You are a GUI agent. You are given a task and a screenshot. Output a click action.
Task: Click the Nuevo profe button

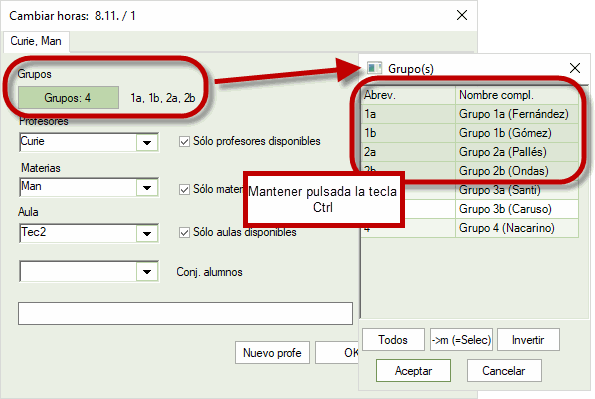tap(272, 353)
